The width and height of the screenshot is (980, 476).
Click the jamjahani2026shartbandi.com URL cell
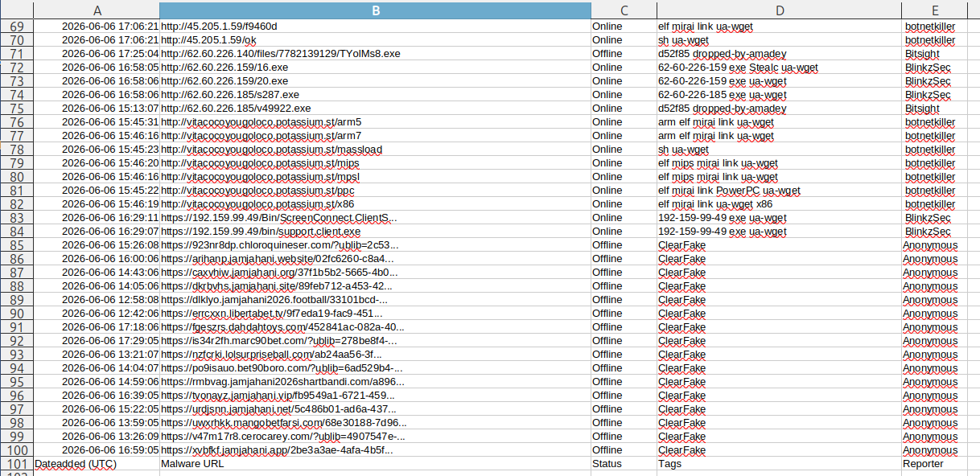(x=375, y=382)
